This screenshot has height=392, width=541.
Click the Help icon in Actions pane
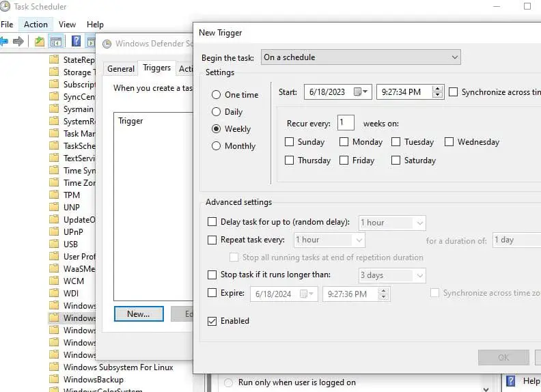(x=510, y=381)
